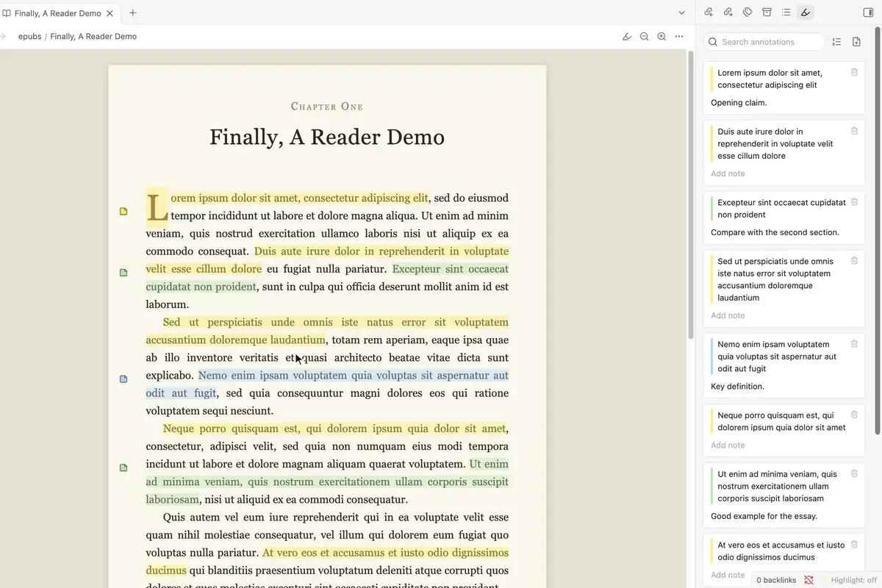Click the green note marker near Excepteur highlight

pyautogui.click(x=123, y=273)
